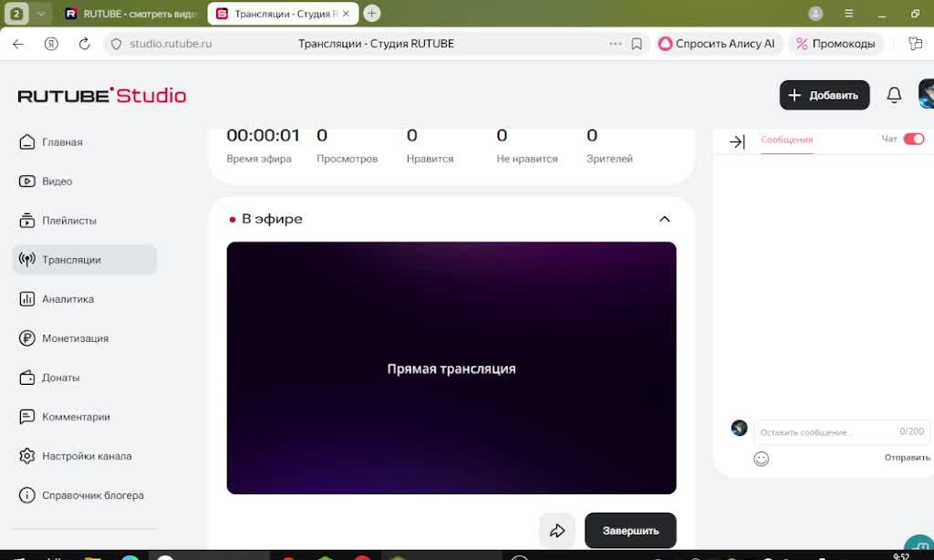Click the Нравится counter label
This screenshot has width=934, height=560.
coord(431,159)
